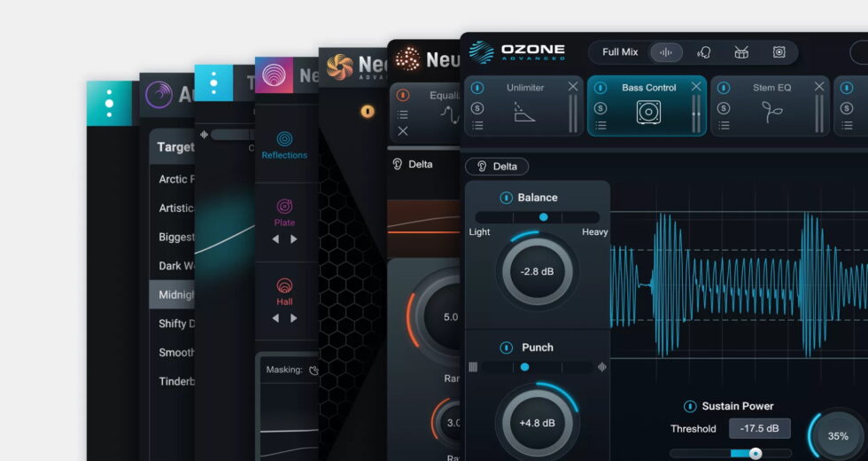Toggle the Bass Control module power button
The width and height of the screenshot is (868, 461).
click(x=601, y=88)
